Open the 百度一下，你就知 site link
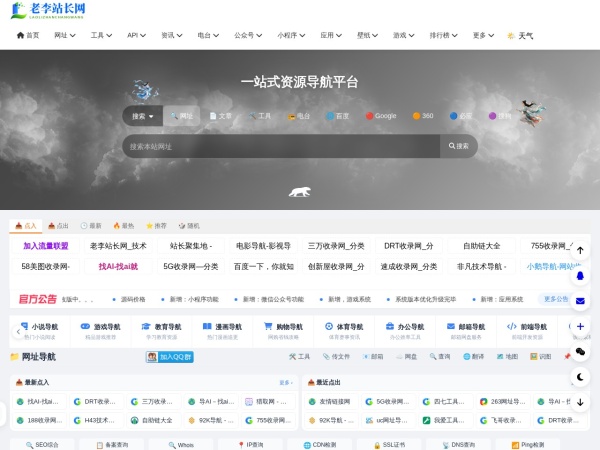The width and height of the screenshot is (600, 450). pos(264,266)
